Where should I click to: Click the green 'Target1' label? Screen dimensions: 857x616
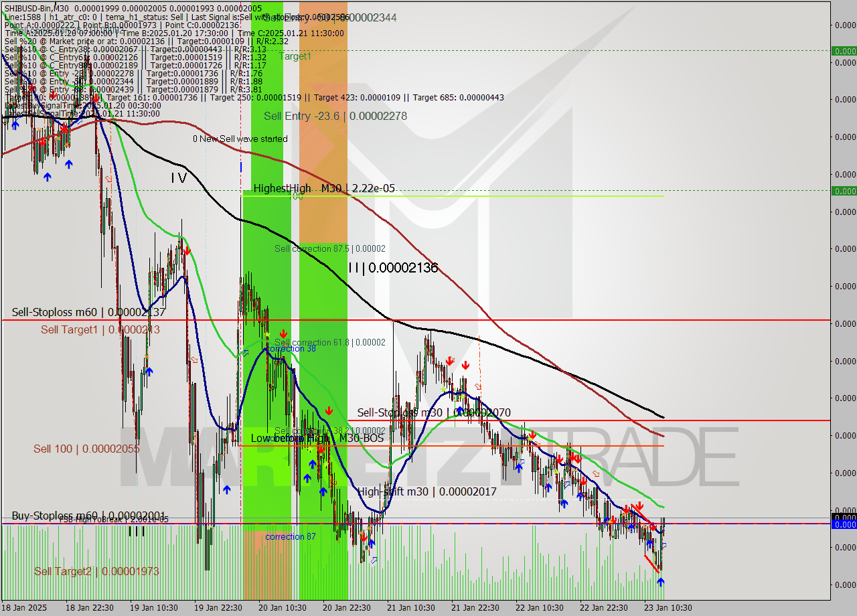coord(295,56)
